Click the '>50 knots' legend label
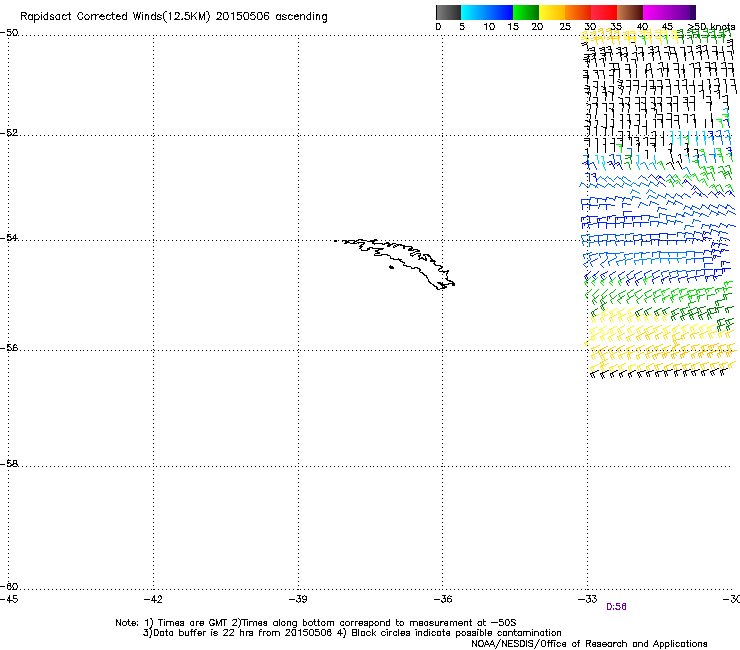Viewport: 740px width, 650px height. coord(711,26)
